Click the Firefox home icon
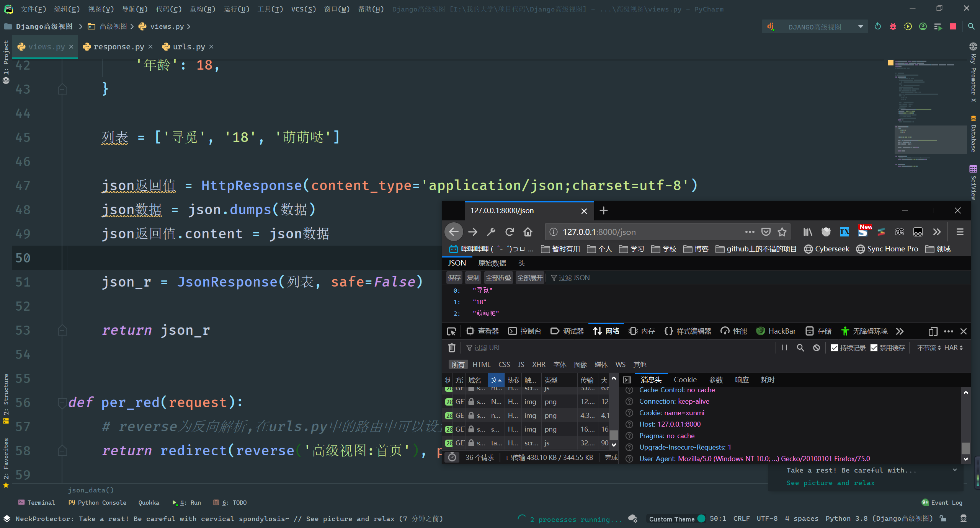 tap(528, 232)
